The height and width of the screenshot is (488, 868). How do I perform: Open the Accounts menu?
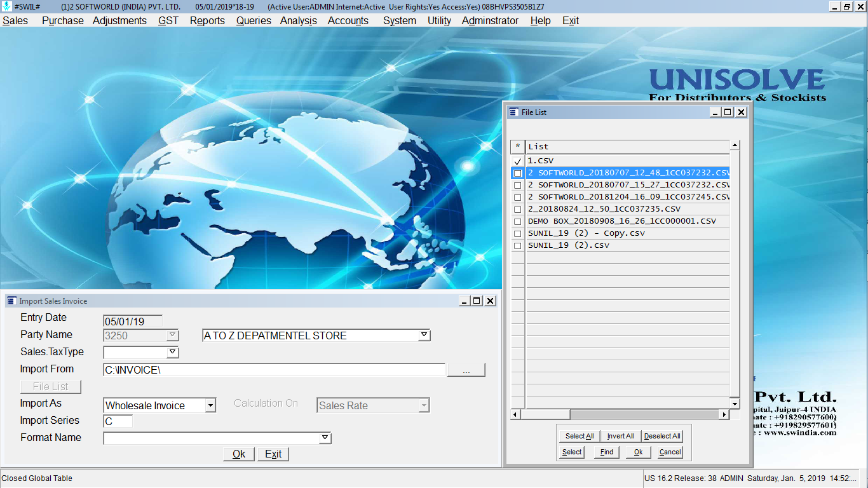(x=348, y=20)
